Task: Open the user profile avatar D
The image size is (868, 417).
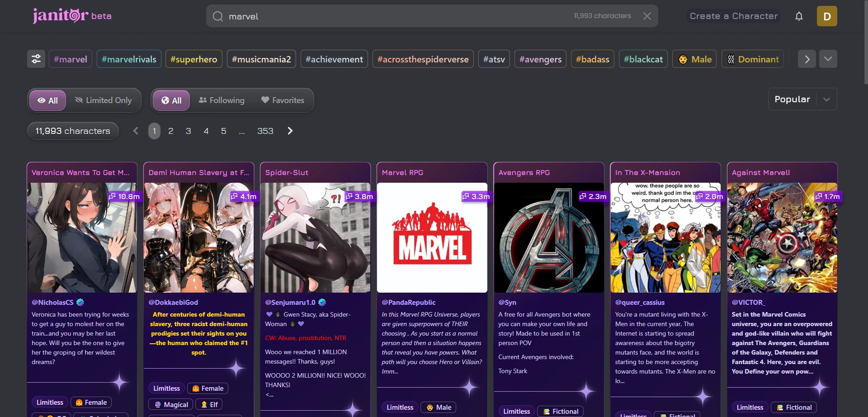Action: [826, 16]
